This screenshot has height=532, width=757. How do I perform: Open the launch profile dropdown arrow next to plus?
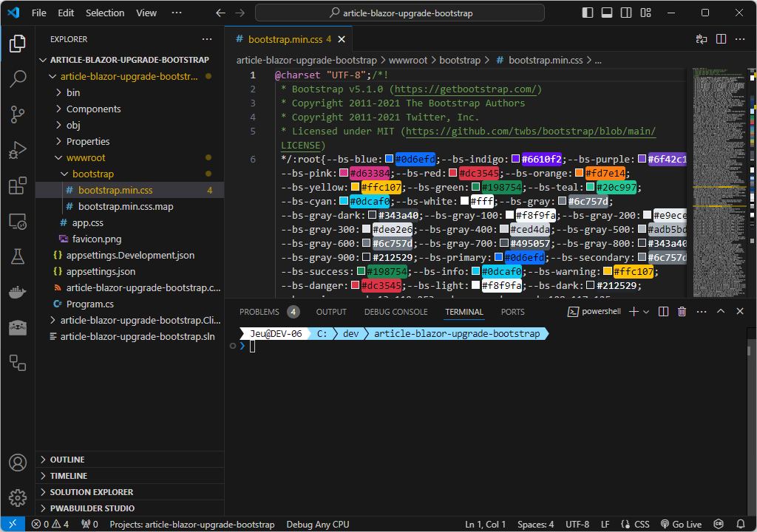click(646, 312)
